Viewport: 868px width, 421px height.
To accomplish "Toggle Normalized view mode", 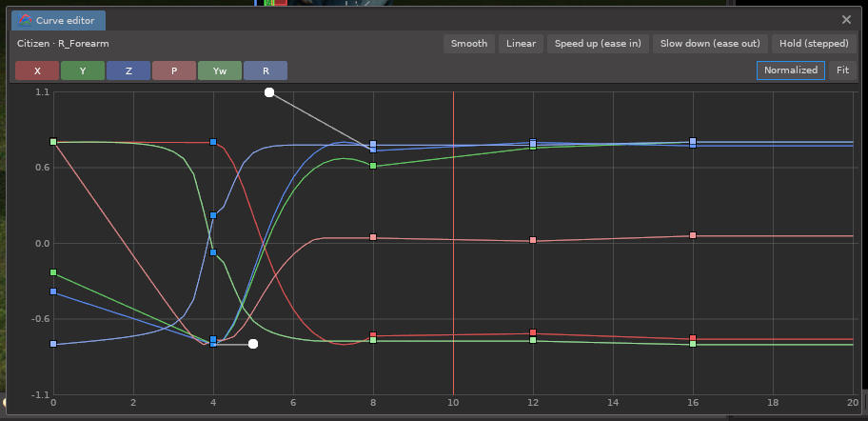I will pyautogui.click(x=791, y=70).
